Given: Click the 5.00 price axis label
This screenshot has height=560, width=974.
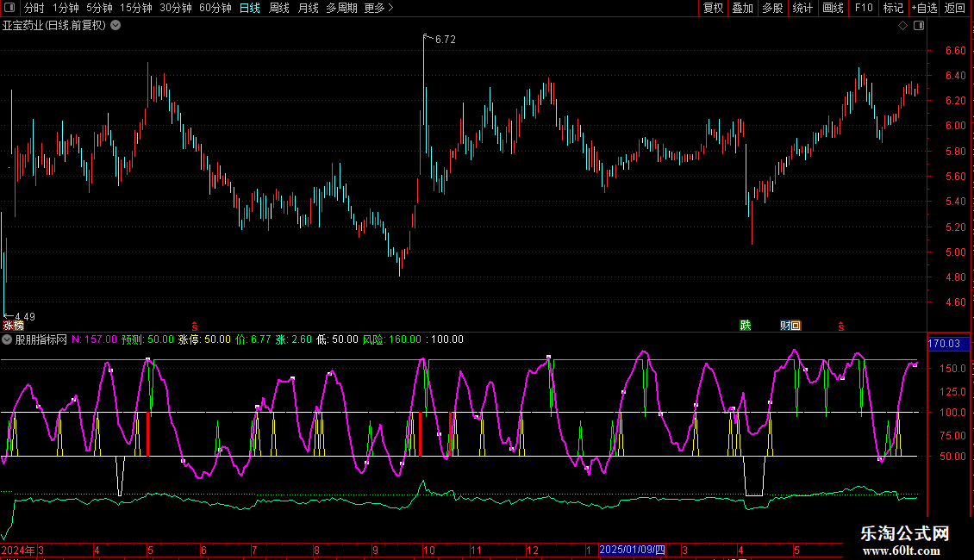Looking at the screenshot, I should tap(955, 252).
